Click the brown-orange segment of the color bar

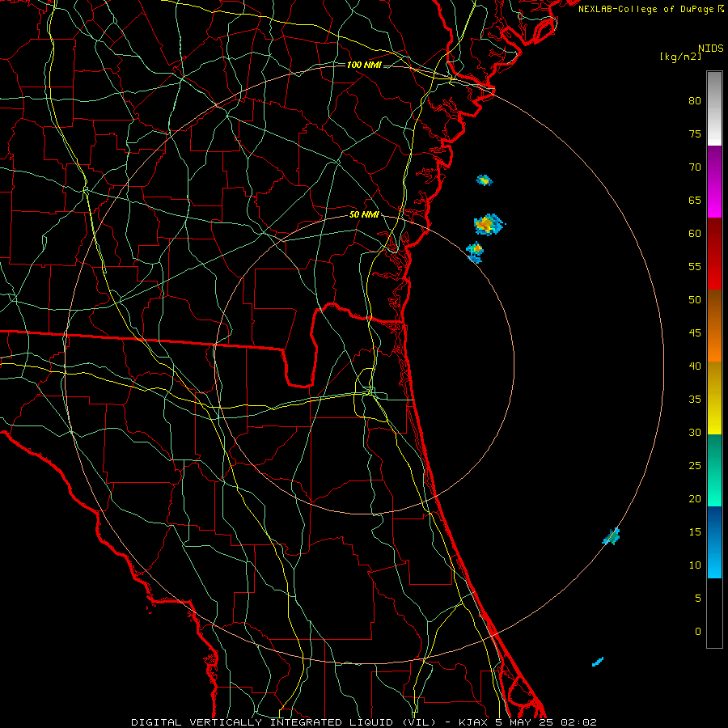point(714,325)
